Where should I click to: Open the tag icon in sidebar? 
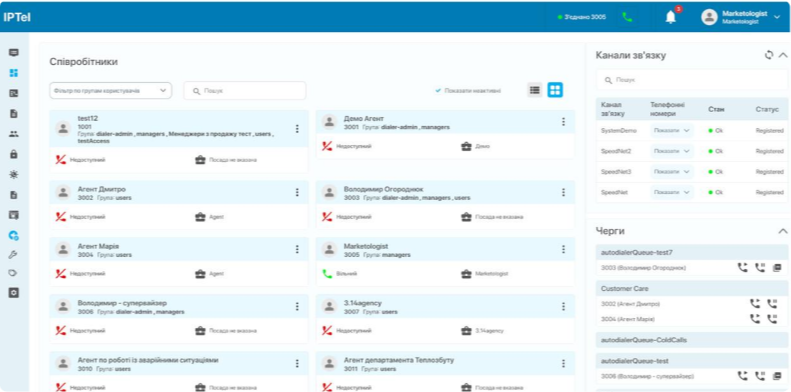pyautogui.click(x=14, y=273)
